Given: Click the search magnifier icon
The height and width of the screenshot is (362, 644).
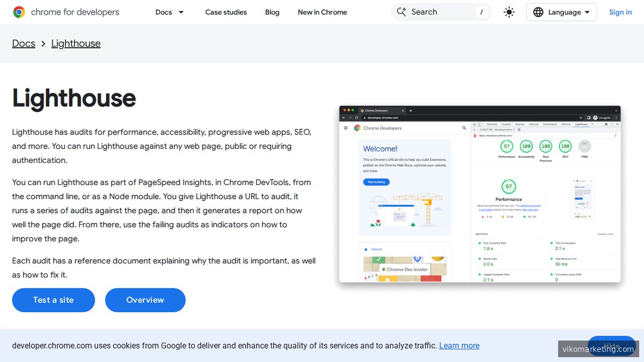Looking at the screenshot, I should (401, 11).
